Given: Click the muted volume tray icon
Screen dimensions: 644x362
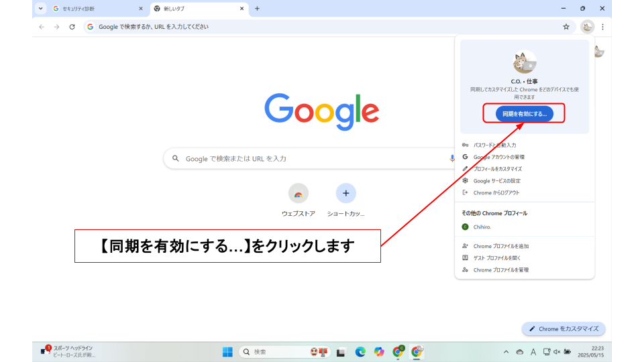Looking at the screenshot, I should pyautogui.click(x=557, y=352).
